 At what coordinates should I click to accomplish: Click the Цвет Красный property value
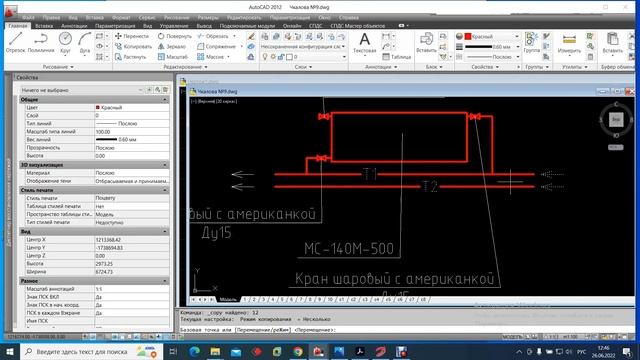tap(132, 107)
